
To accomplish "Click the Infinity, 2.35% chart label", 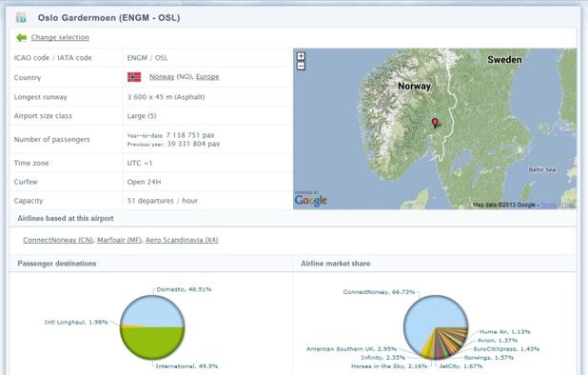I will click(382, 358).
